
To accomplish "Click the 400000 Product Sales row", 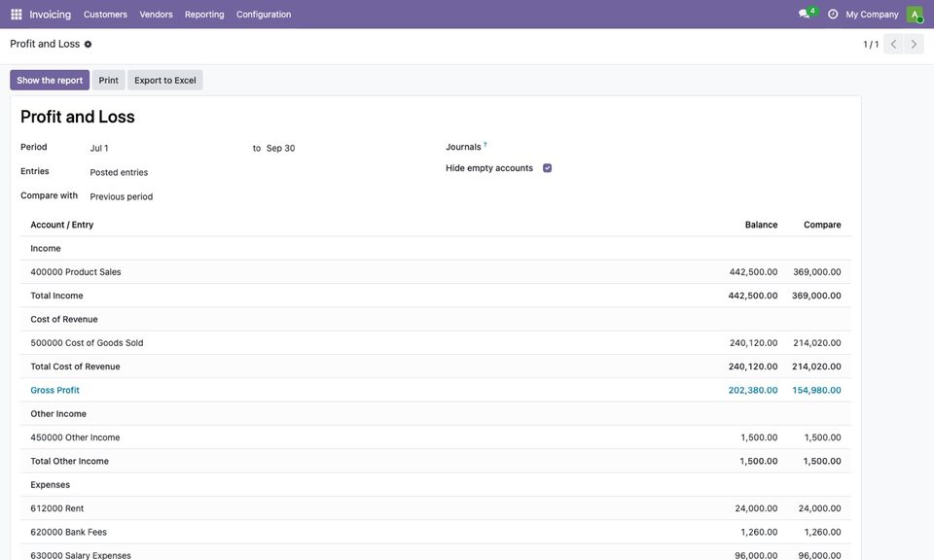I will pyautogui.click(x=436, y=272).
